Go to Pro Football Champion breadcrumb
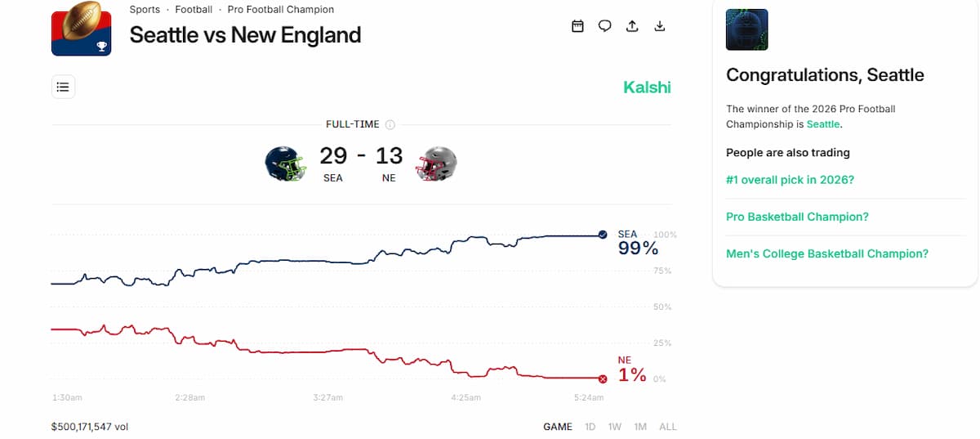980x439 pixels. [x=282, y=10]
